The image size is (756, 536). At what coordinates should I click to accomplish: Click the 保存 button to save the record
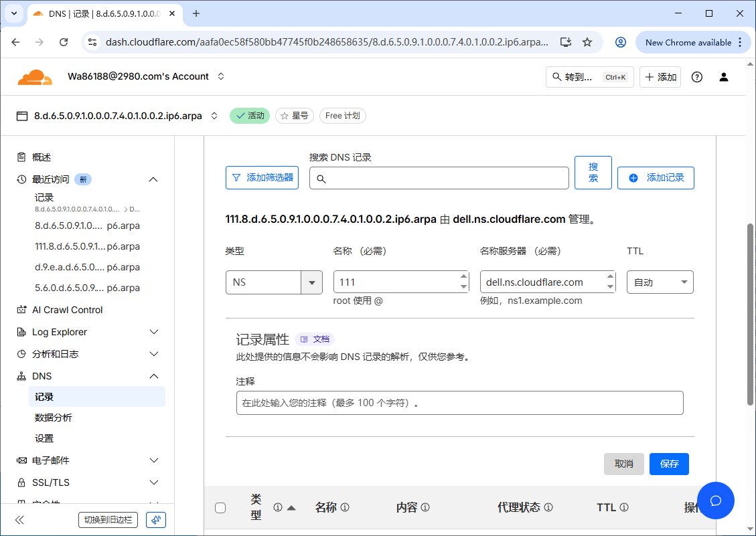pyautogui.click(x=669, y=464)
